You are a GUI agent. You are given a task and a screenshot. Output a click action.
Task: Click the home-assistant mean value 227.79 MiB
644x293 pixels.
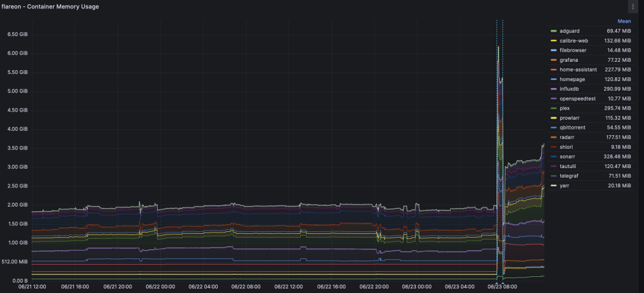[618, 70]
